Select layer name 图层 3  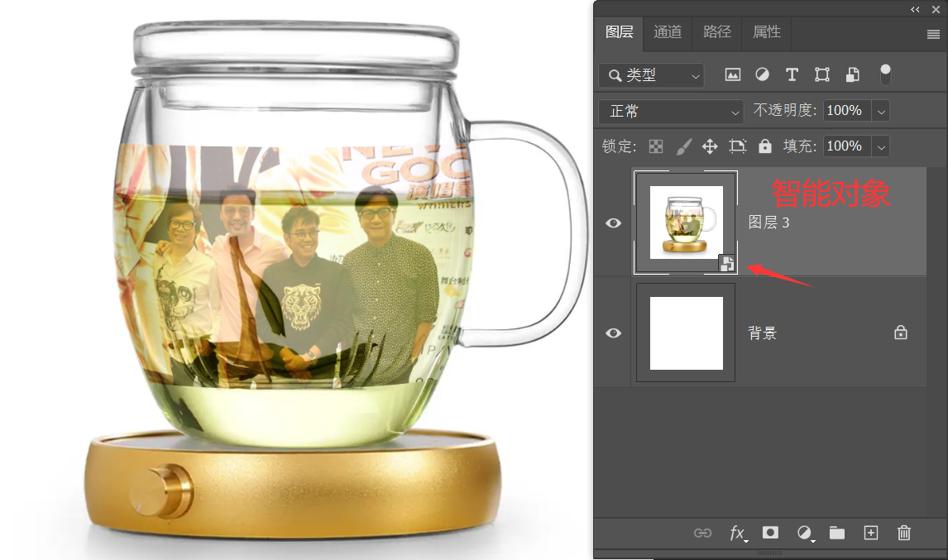tap(768, 223)
